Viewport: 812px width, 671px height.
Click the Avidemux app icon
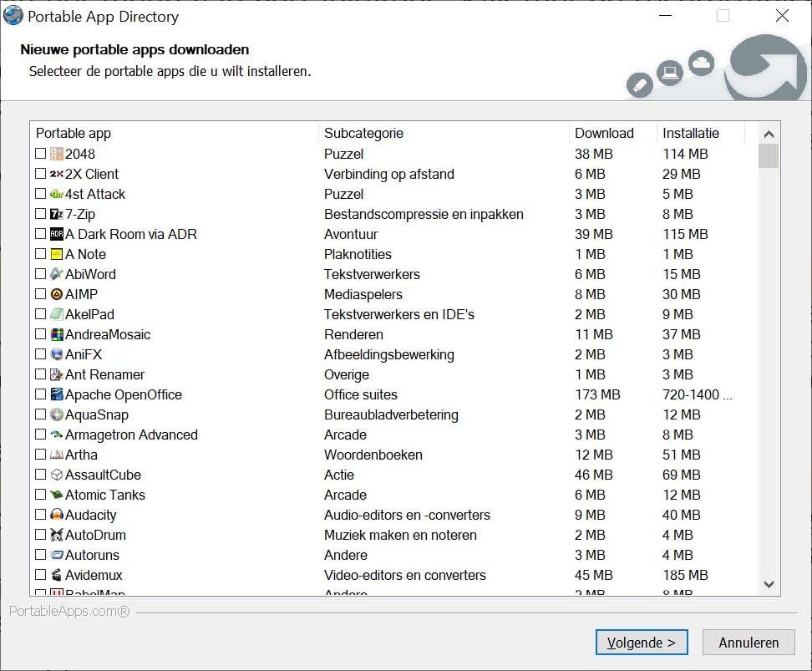57,575
